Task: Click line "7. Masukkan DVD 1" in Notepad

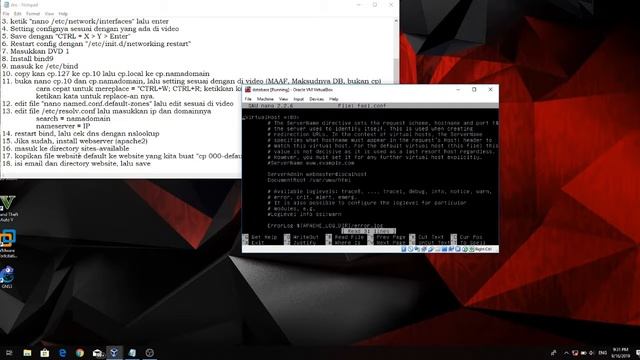Action: tap(36, 51)
